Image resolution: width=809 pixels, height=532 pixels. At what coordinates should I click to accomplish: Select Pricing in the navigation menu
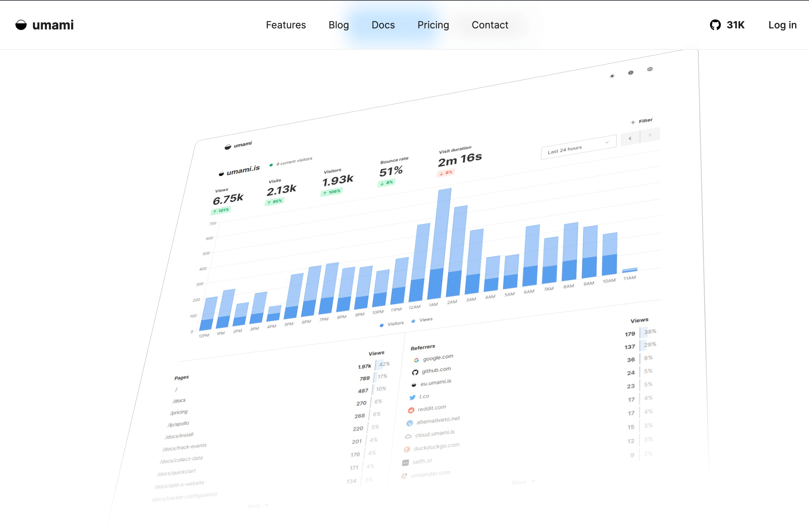click(433, 25)
